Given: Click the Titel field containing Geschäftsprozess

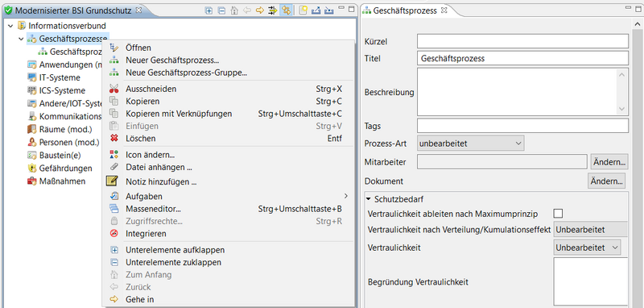Looking at the screenshot, I should click(x=522, y=58).
